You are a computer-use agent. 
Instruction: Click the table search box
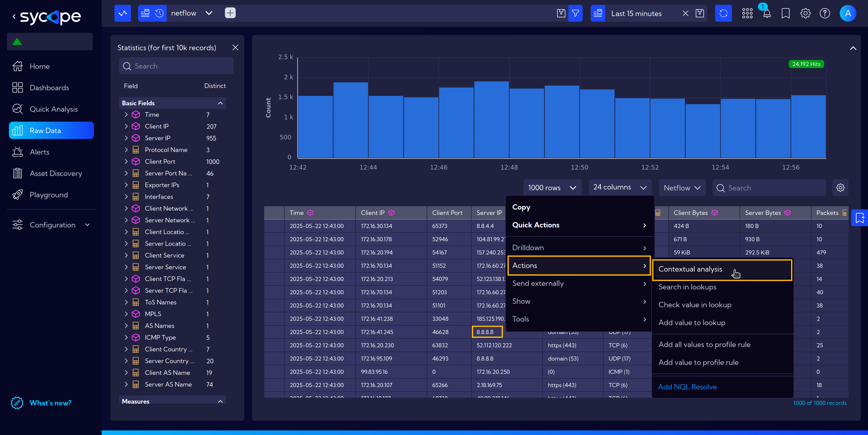tap(769, 188)
